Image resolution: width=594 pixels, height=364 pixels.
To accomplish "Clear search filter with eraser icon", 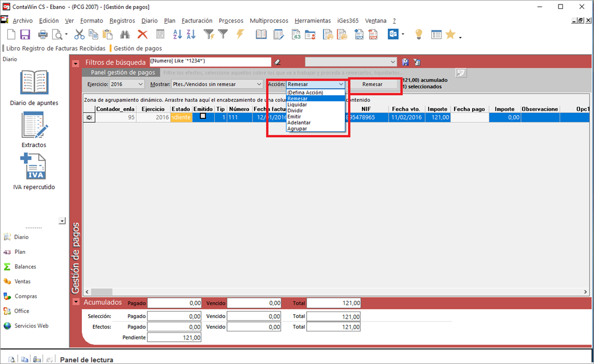I will [x=277, y=62].
